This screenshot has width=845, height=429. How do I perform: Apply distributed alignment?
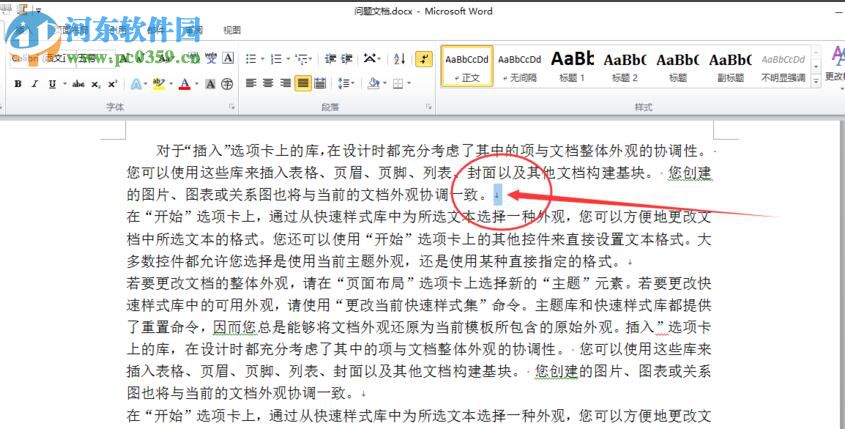320,83
